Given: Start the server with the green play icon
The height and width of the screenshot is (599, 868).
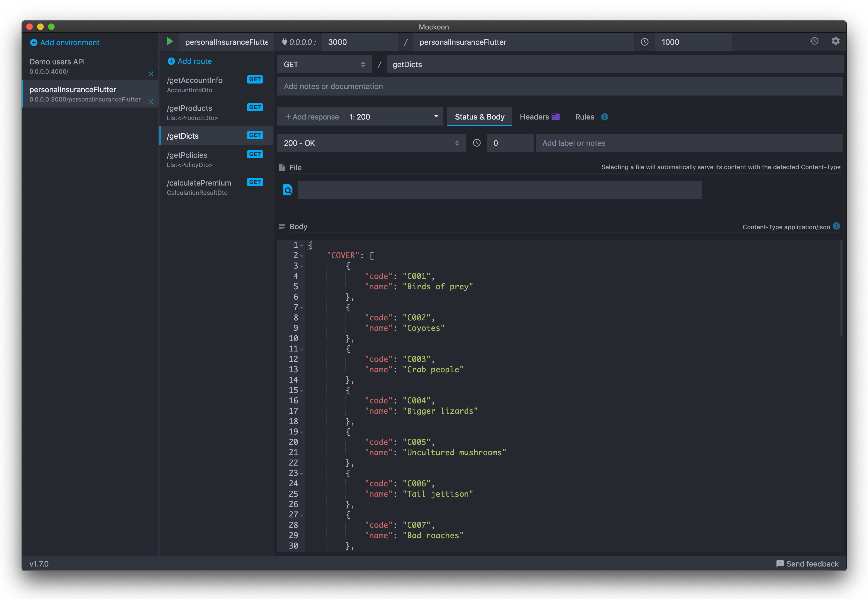Looking at the screenshot, I should (170, 42).
